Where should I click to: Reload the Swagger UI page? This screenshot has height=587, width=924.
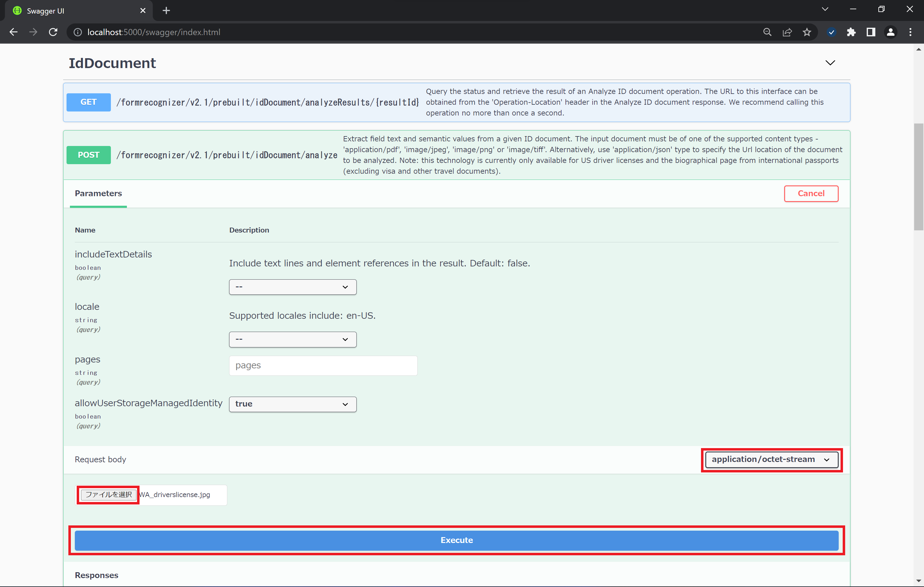[x=53, y=32]
